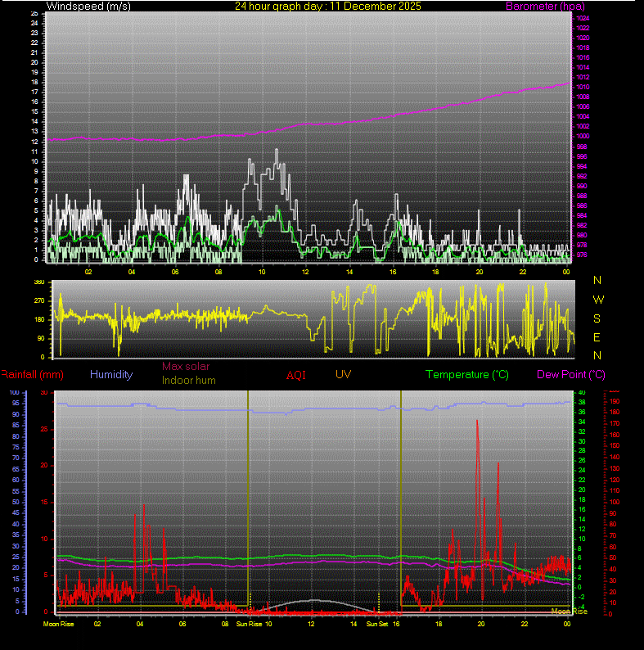The height and width of the screenshot is (650, 644).
Task: Click the 38 temperature scale value
Action: point(582,402)
